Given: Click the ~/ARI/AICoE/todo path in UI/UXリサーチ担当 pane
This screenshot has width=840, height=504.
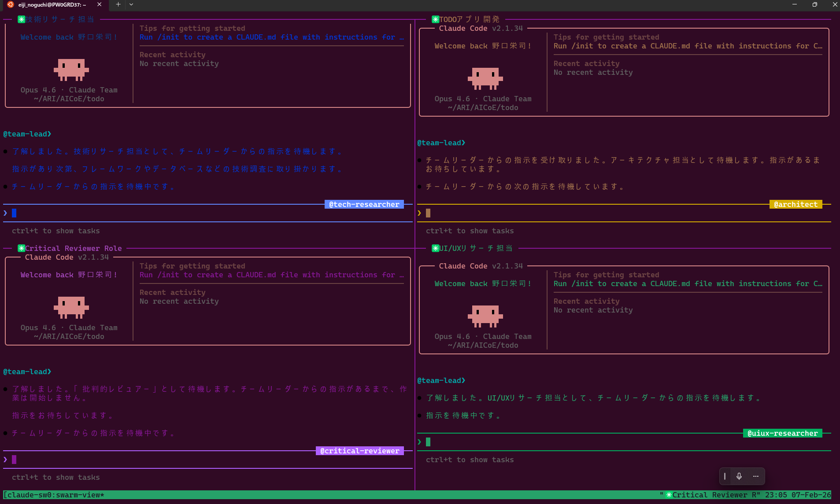Looking at the screenshot, I should point(483,345).
